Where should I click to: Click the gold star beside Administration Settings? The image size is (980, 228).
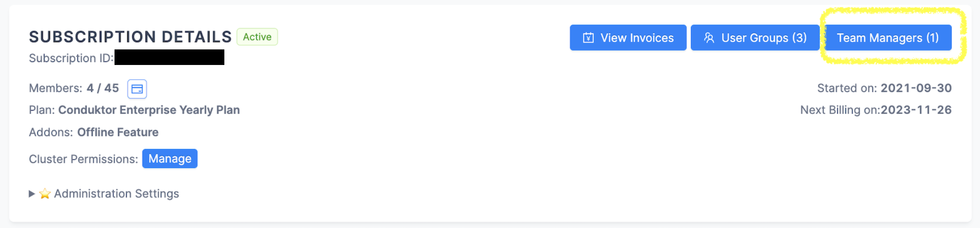(45, 193)
